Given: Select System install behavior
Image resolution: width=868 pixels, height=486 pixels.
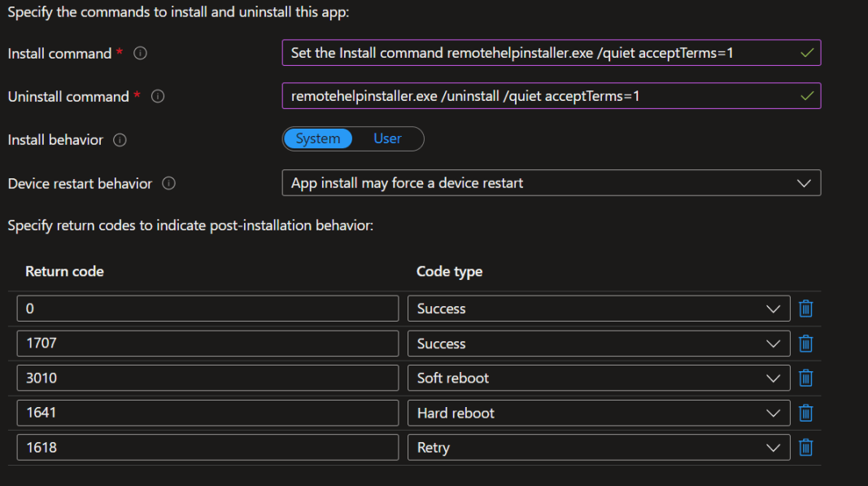Looking at the screenshot, I should tap(317, 138).
